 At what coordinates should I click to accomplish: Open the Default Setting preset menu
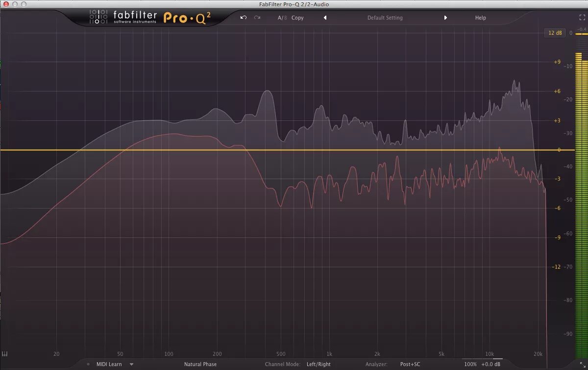coord(385,18)
